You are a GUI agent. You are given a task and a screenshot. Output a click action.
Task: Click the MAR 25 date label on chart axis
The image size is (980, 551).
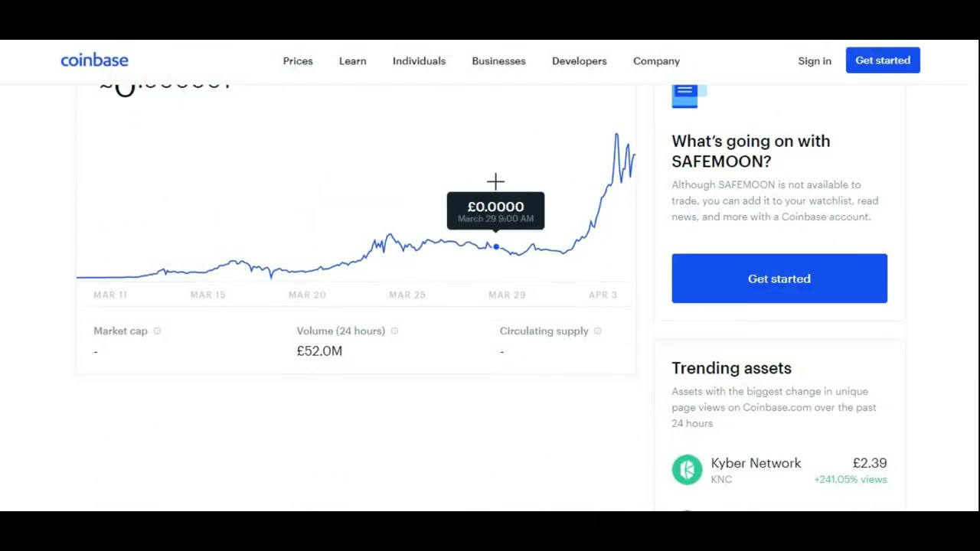[x=407, y=295]
